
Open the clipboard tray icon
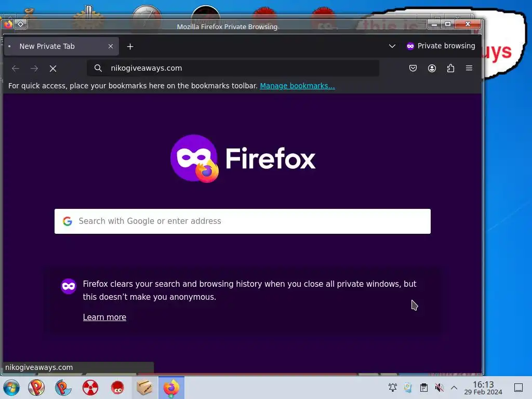point(424,388)
